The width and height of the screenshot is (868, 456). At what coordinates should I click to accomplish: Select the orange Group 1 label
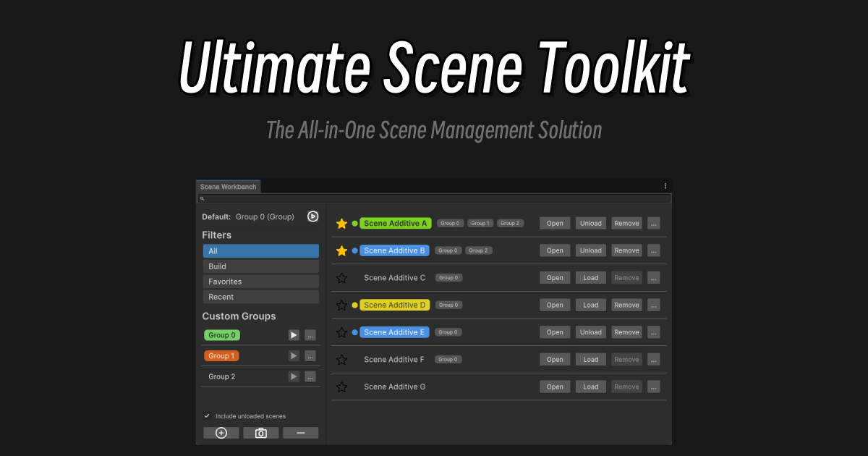(221, 355)
